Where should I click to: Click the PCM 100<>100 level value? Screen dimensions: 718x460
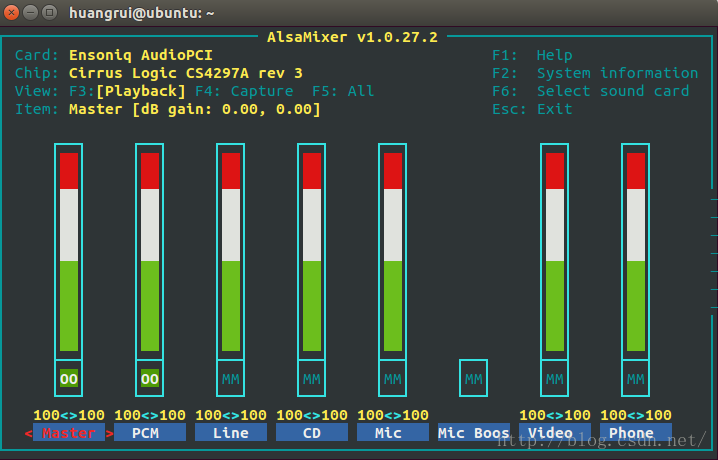tap(150, 415)
